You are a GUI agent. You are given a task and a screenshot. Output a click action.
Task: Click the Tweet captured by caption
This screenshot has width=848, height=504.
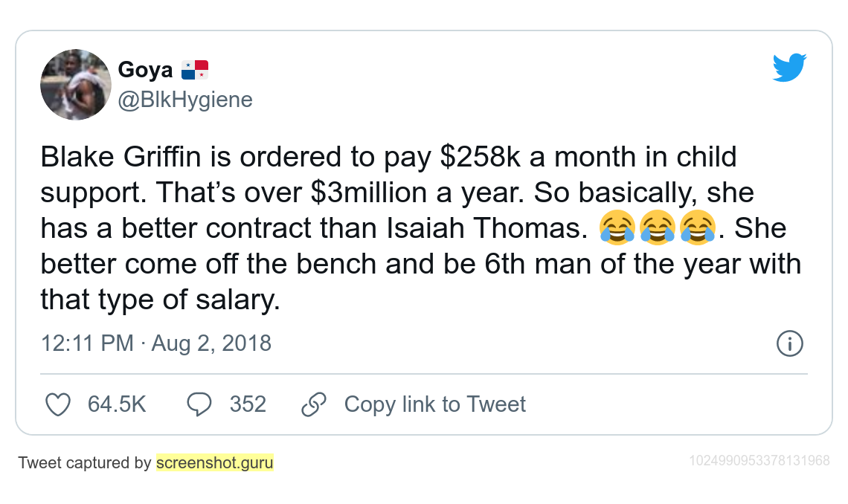click(84, 463)
